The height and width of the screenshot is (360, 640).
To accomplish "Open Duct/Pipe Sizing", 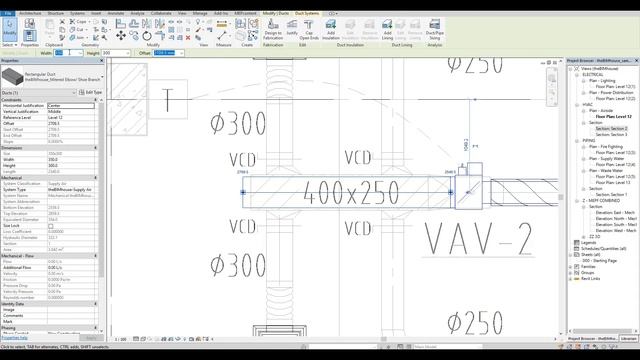I will pyautogui.click(x=435, y=29).
